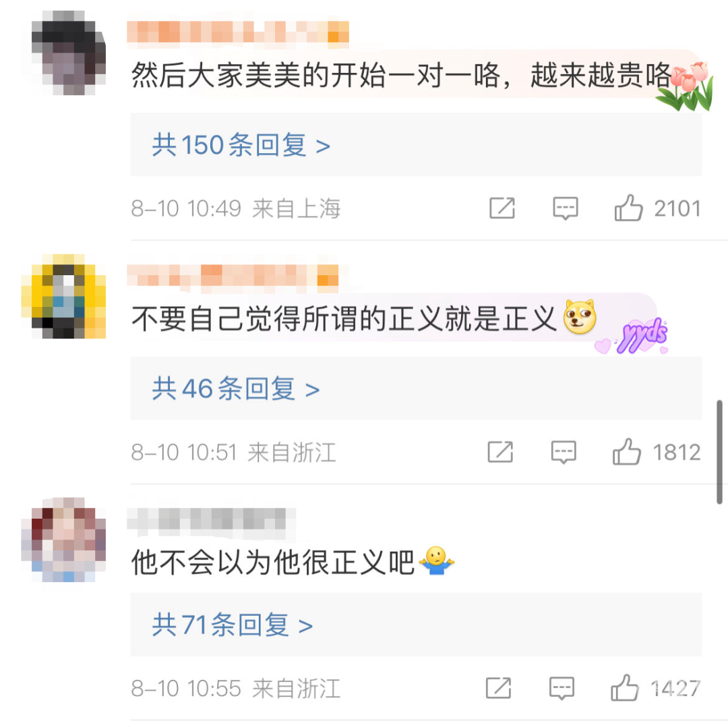Like the comment with 1427 likes

[x=625, y=687]
